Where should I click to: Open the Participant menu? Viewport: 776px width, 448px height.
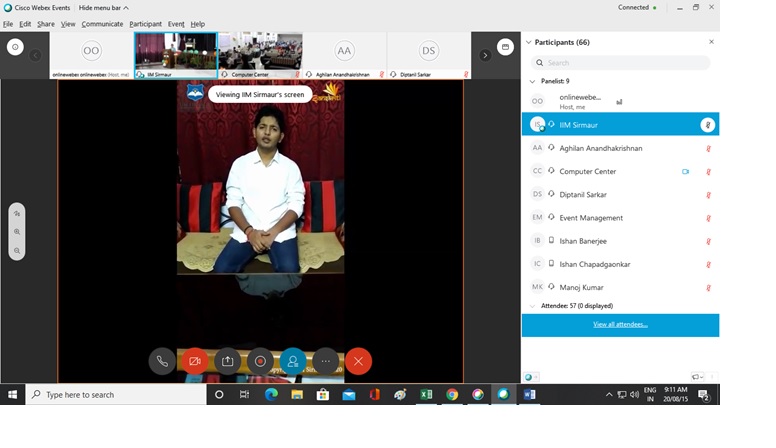point(146,24)
